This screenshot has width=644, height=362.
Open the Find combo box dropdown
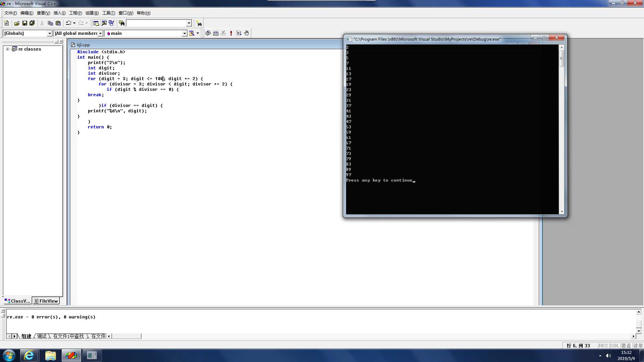pos(189,23)
